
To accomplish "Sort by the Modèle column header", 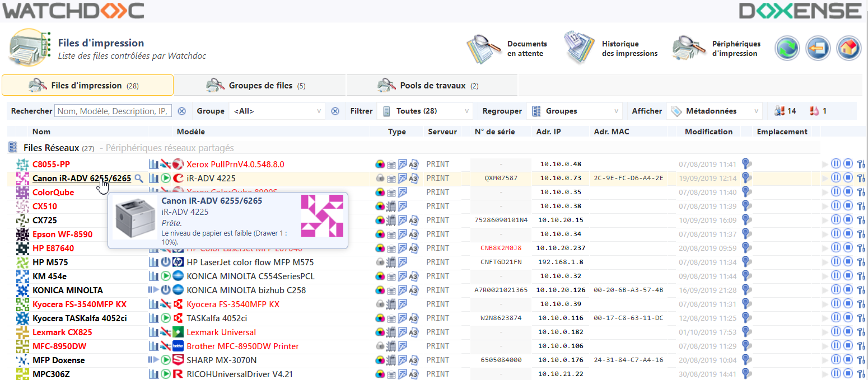I will pos(191,132).
